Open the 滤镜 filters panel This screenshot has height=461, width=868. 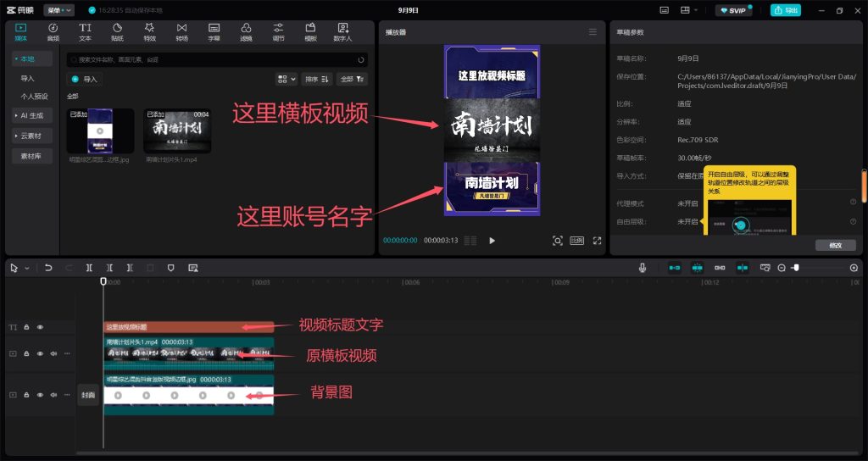click(247, 32)
